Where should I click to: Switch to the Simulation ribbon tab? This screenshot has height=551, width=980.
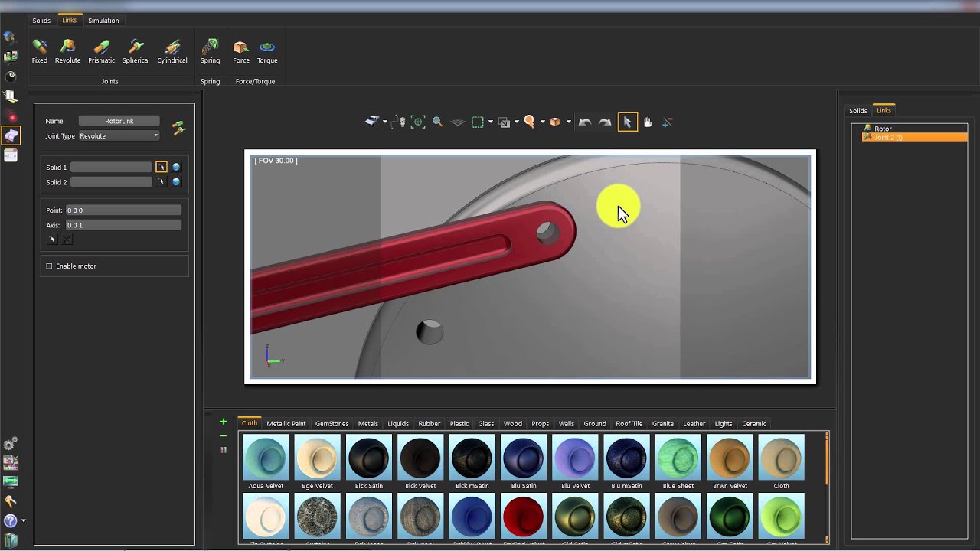click(x=103, y=21)
